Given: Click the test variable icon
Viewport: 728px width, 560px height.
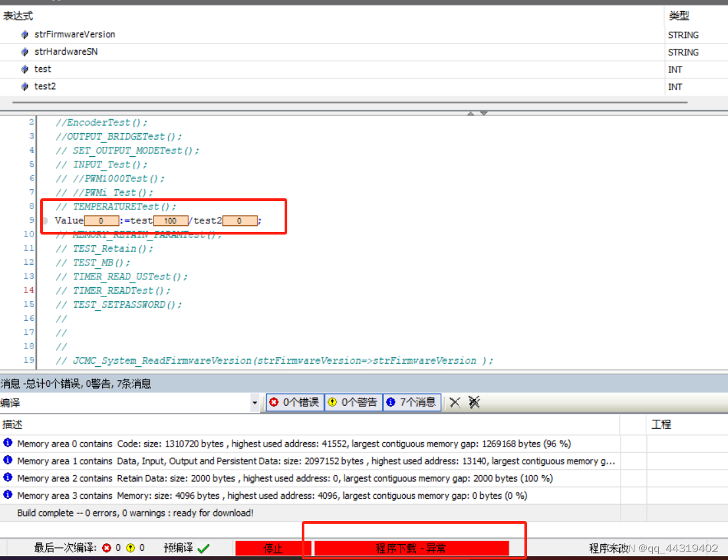Looking at the screenshot, I should [x=25, y=69].
